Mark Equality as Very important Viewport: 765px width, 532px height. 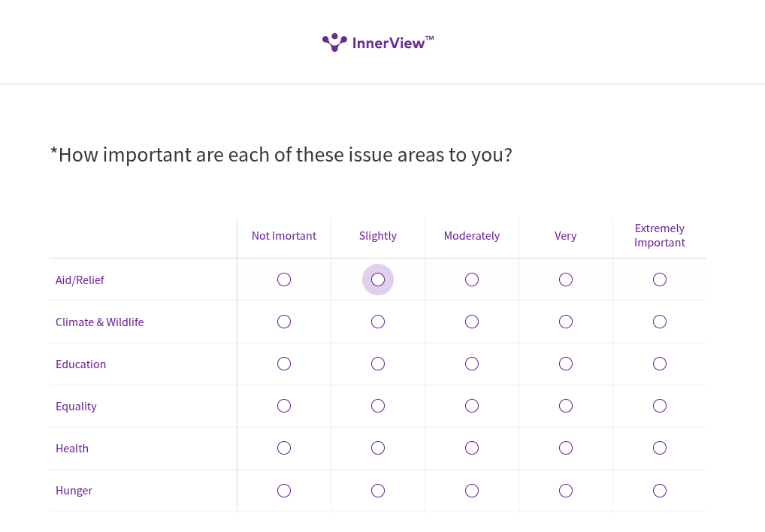566,406
